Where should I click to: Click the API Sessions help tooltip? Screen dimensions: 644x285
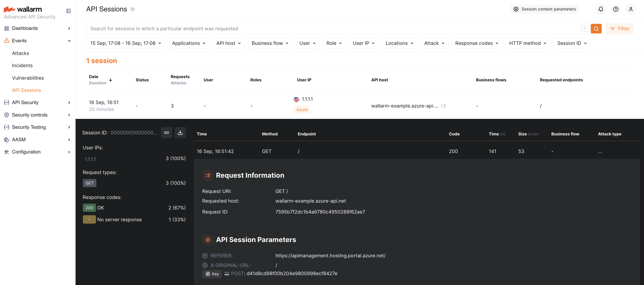click(x=133, y=9)
